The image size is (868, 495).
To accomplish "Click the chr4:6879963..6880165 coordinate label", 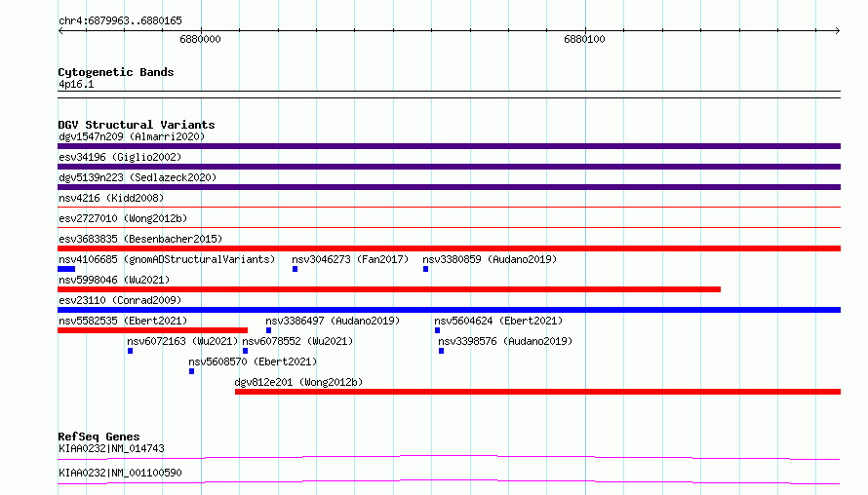I will tap(120, 20).
